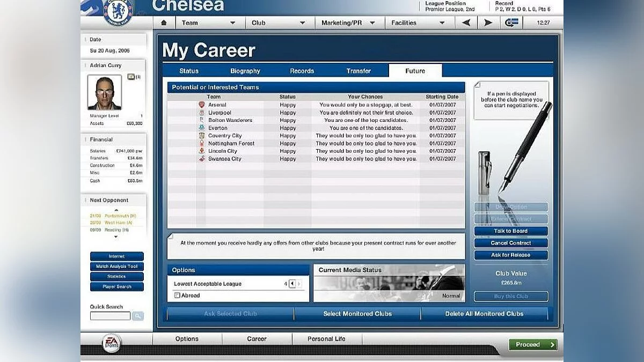The image size is (644, 362).
Task: Open the Club dropdown menu
Action: click(279, 23)
